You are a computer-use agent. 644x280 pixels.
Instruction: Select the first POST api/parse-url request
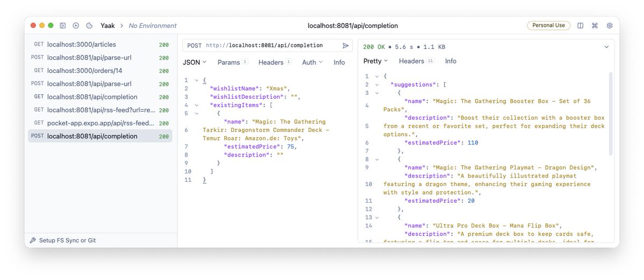(100, 57)
